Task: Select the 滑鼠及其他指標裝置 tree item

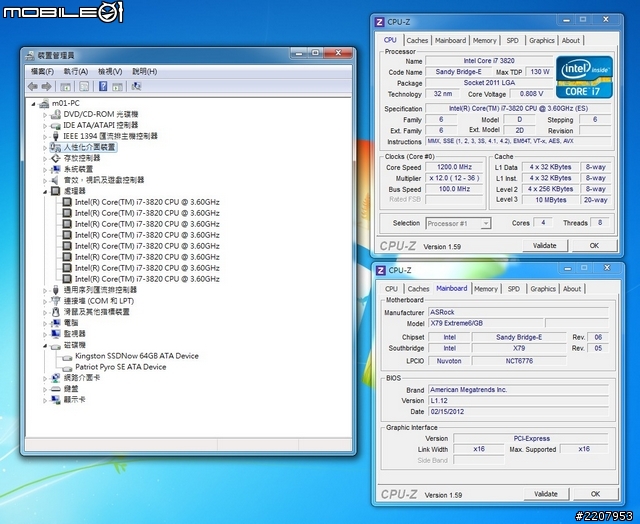Action: coord(97,312)
